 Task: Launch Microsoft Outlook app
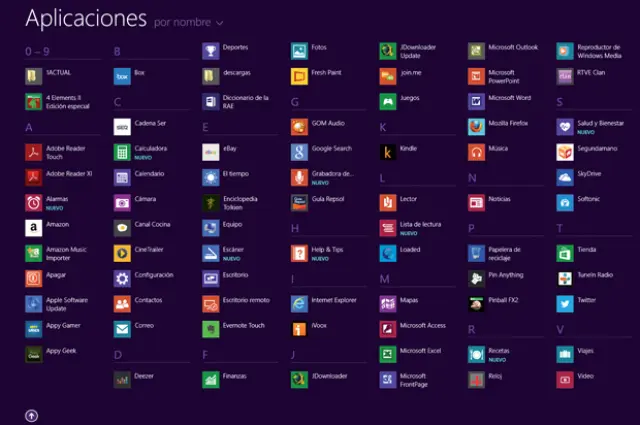click(x=476, y=50)
